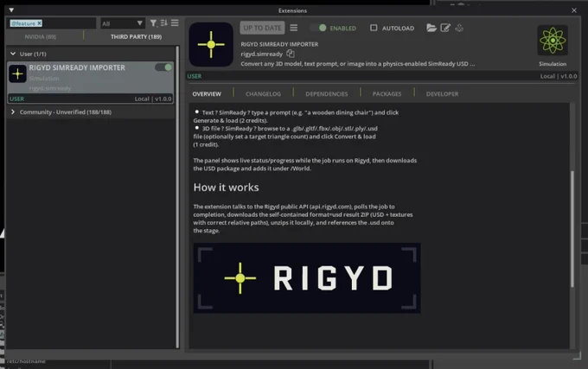The image size is (588, 369).
Task: Open the extensions list hamburger menu
Action: coord(175,23)
